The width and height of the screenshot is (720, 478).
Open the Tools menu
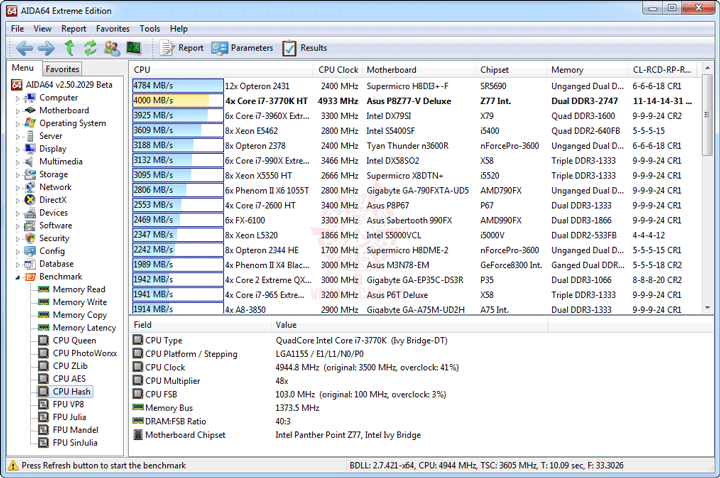tap(150, 28)
